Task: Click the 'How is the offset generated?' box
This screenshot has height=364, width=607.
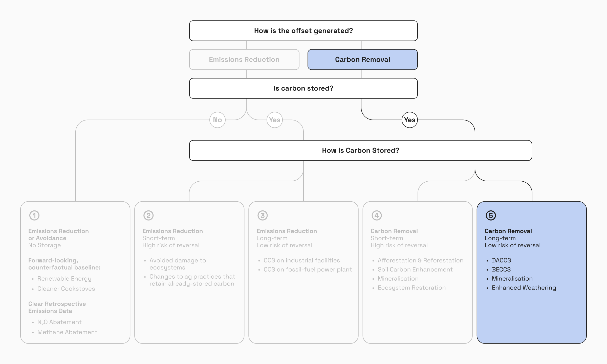Action: click(x=303, y=31)
